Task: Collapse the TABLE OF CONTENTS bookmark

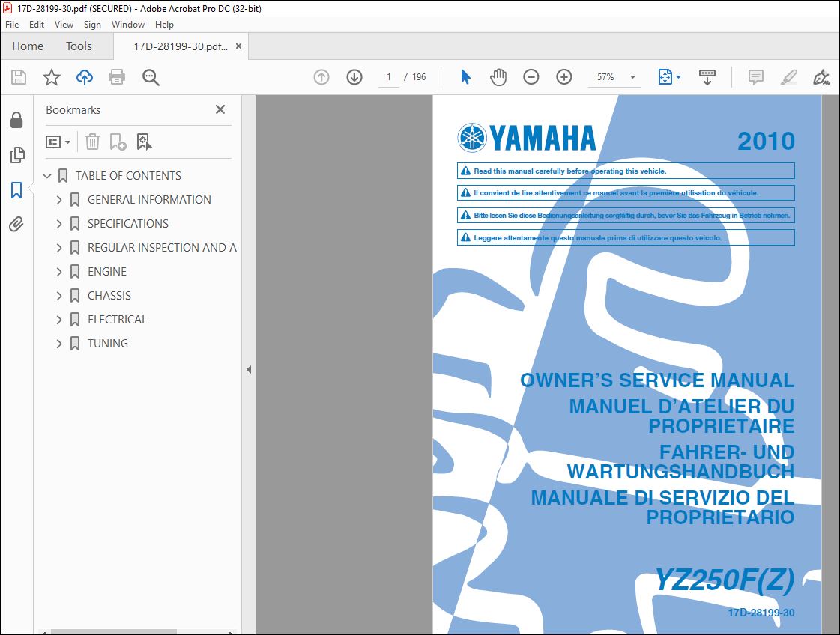Action: [x=46, y=176]
